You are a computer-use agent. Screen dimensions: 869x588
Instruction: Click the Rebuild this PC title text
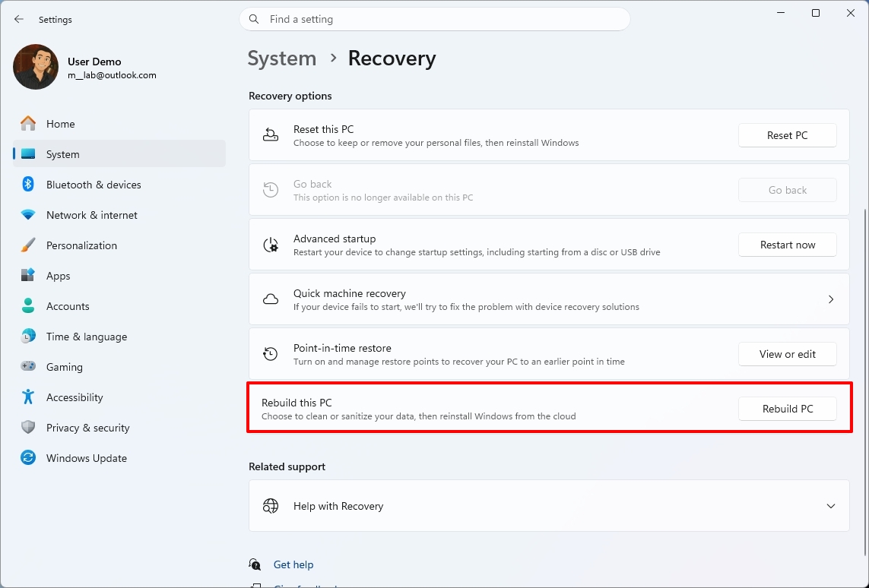point(297,403)
